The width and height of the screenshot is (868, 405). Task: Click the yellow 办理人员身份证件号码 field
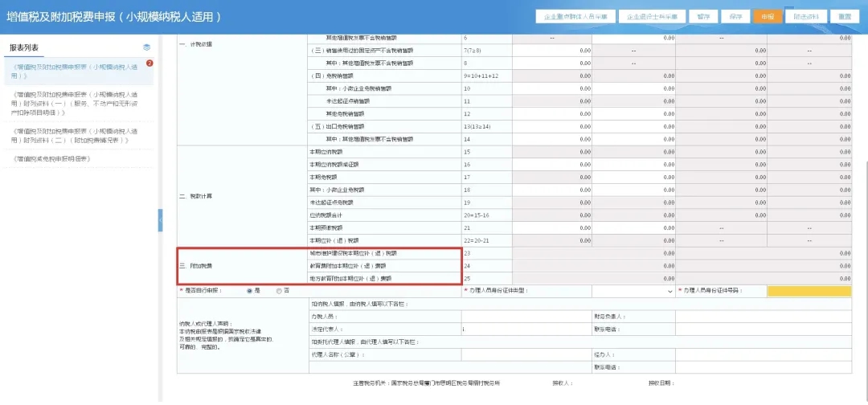point(809,291)
